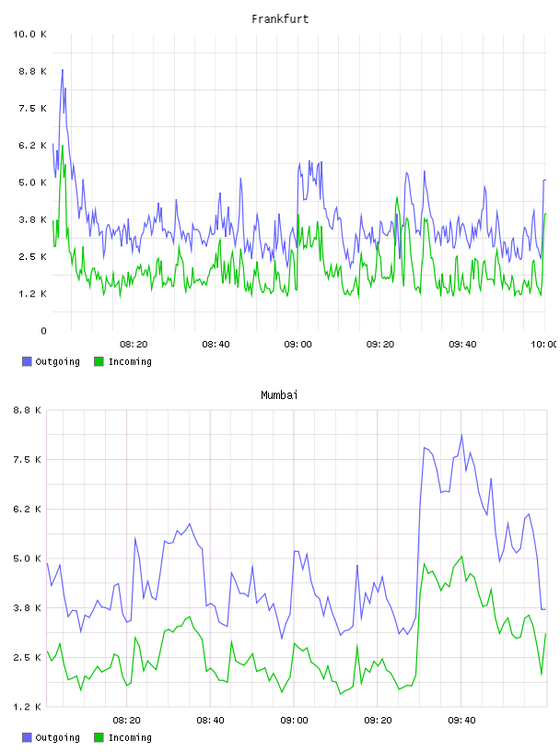The height and width of the screenshot is (752, 560).
Task: Click Frankfurt 08:40 time label
Action: 216,345
